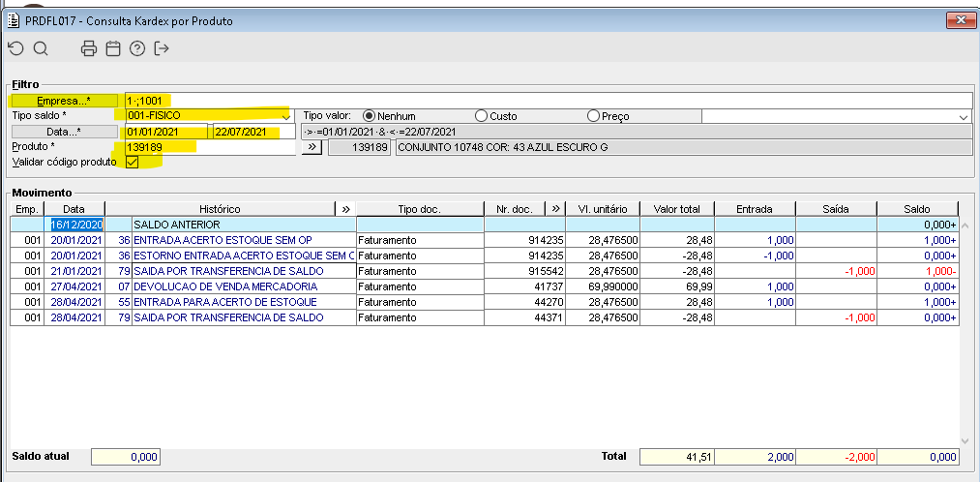Toggle the Validar código produto checkbox

tap(133, 162)
